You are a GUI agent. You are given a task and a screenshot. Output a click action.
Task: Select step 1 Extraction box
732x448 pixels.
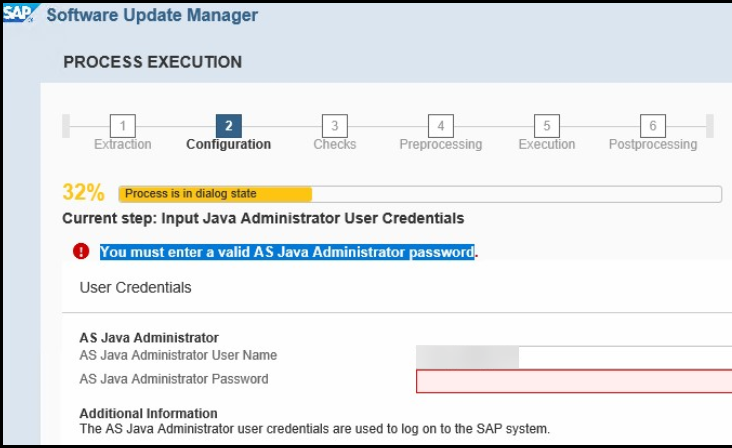(123, 126)
